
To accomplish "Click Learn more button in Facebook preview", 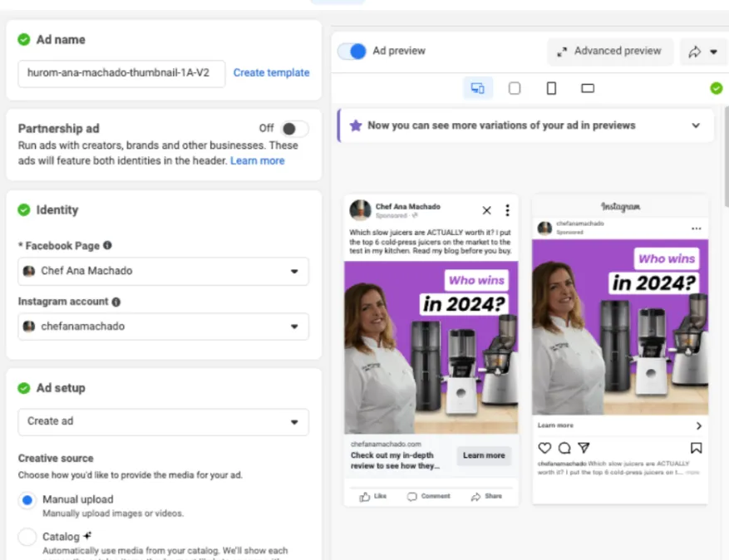I will click(484, 455).
